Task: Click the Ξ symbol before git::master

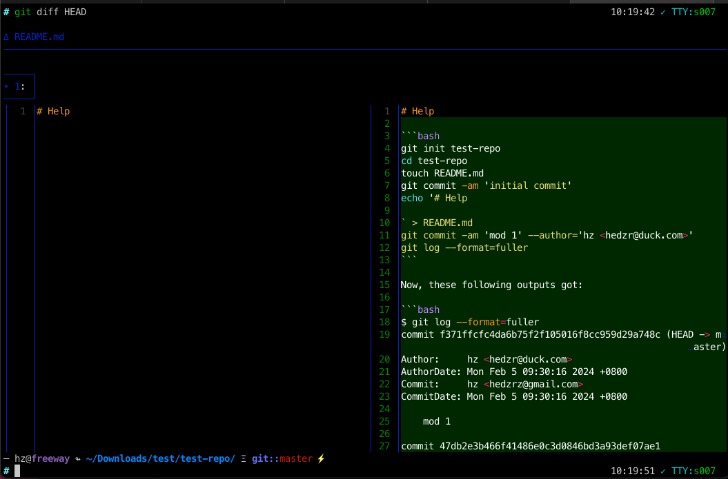Action: point(243,459)
